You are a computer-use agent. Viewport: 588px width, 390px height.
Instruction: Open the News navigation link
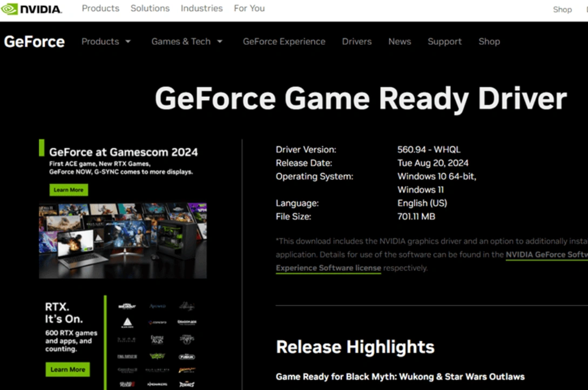pyautogui.click(x=400, y=42)
